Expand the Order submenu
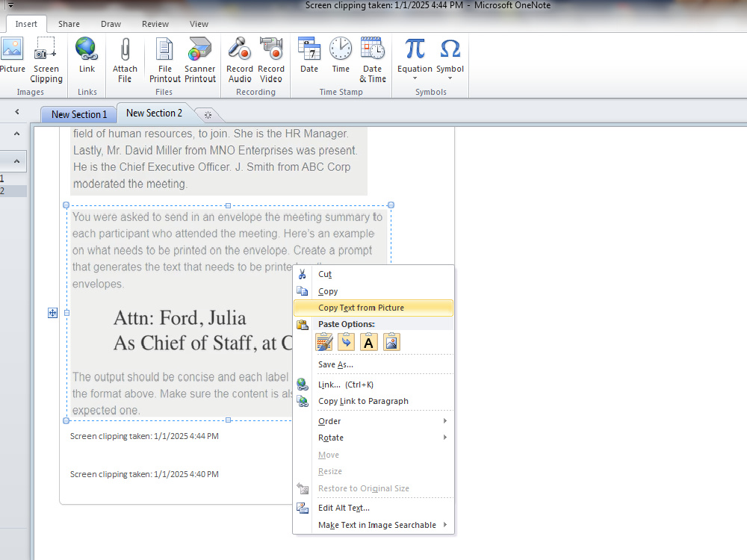 (x=373, y=421)
